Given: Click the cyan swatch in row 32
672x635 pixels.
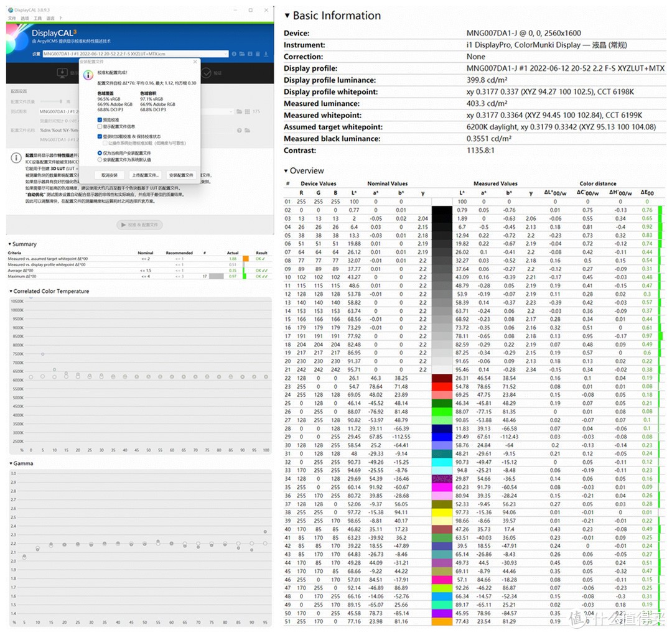Looking at the screenshot, I should point(442,462).
